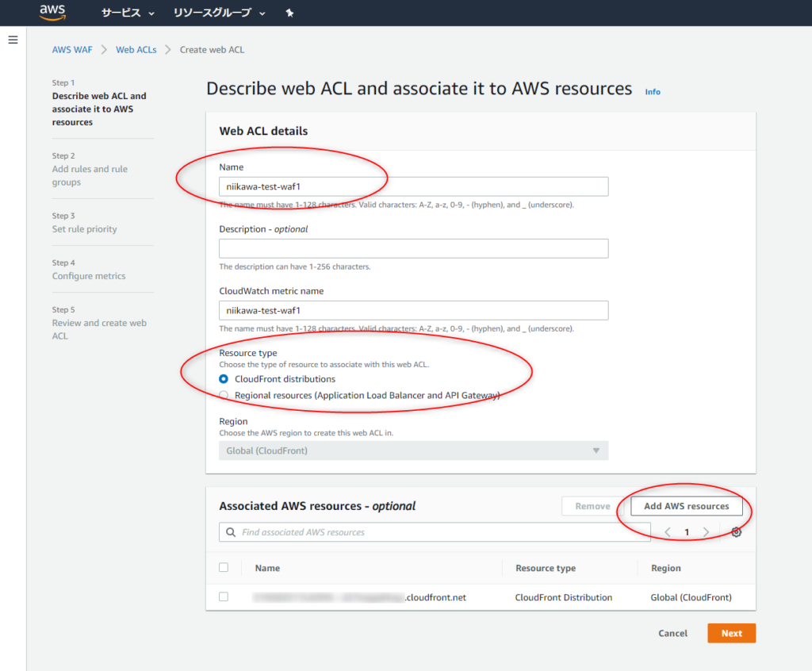
Task: Click the Name input field
Action: click(x=413, y=186)
